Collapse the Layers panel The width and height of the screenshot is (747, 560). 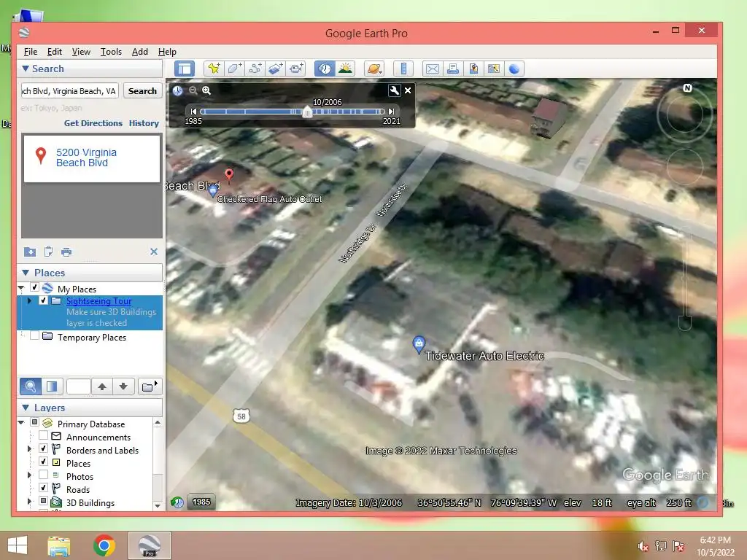click(x=26, y=408)
